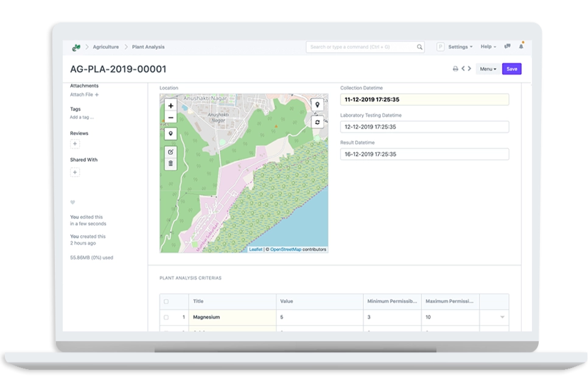Viewport: 588px width, 377px height.
Task: Click the document title AG-PLA-2019-00001
Action: pyautogui.click(x=118, y=69)
